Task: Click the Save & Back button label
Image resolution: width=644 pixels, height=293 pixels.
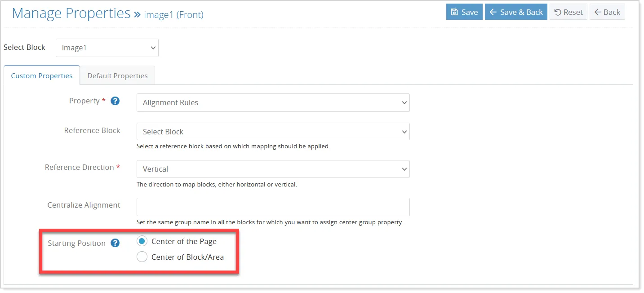Action: coord(521,12)
